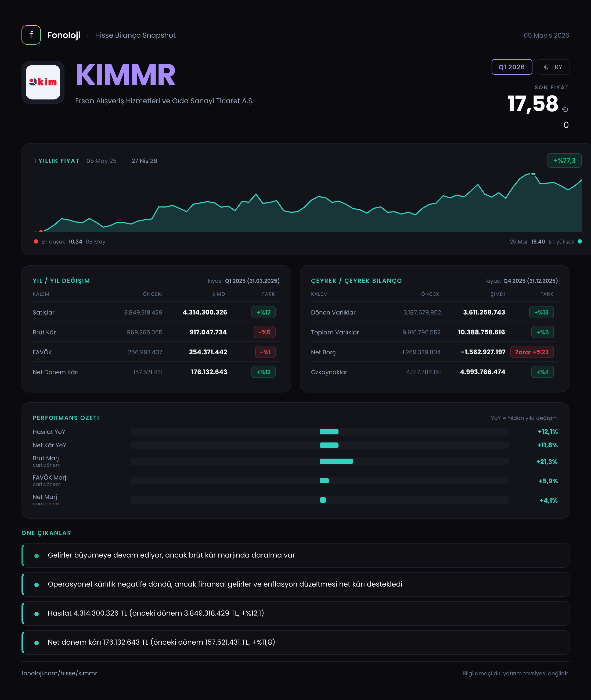Click the En yüksek price 19,40
Image resolution: width=591 pixels, height=700 pixels.
538,241
